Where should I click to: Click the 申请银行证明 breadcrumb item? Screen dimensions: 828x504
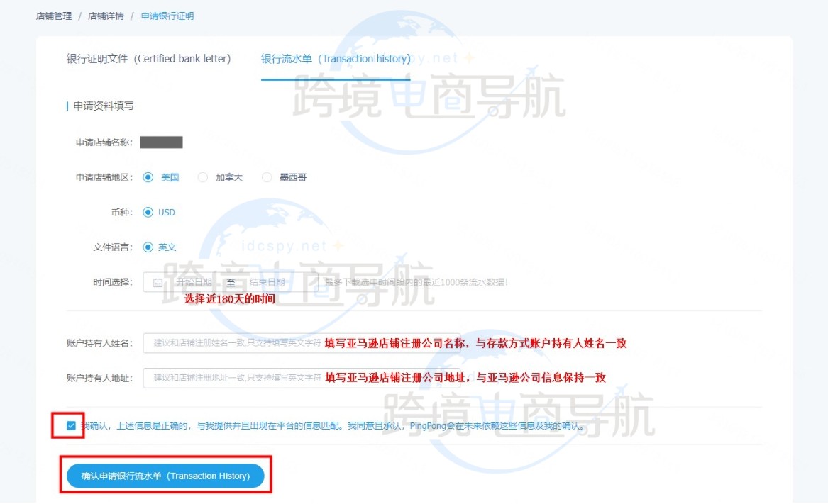click(x=167, y=16)
